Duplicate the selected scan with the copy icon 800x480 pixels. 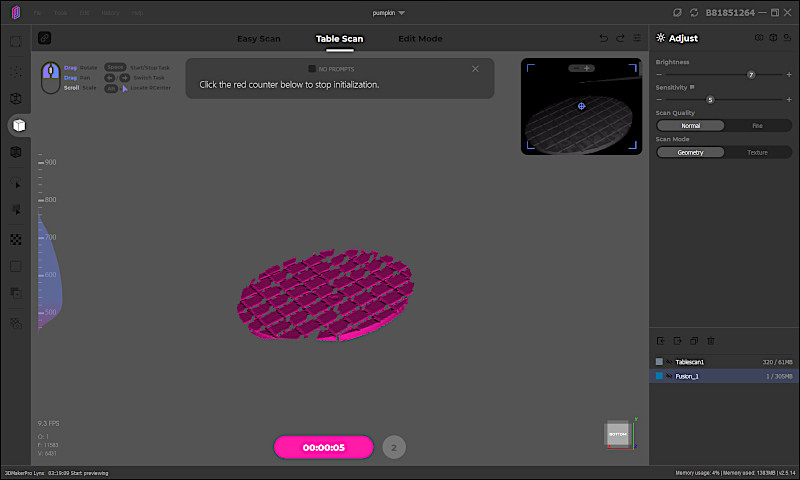(x=694, y=341)
